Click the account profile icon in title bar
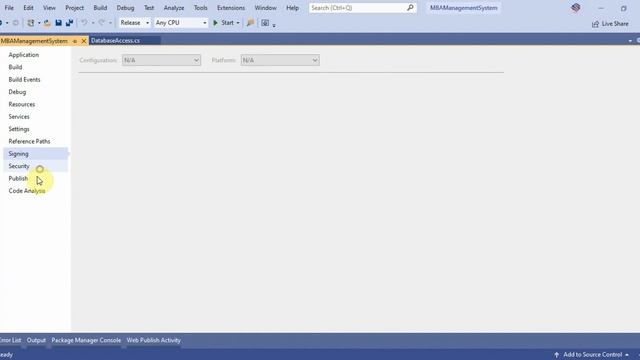 coord(576,7)
